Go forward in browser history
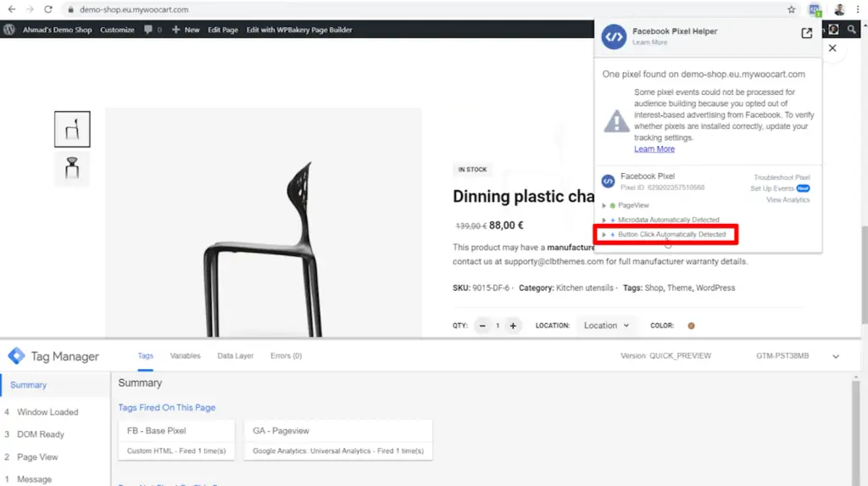 click(30, 9)
